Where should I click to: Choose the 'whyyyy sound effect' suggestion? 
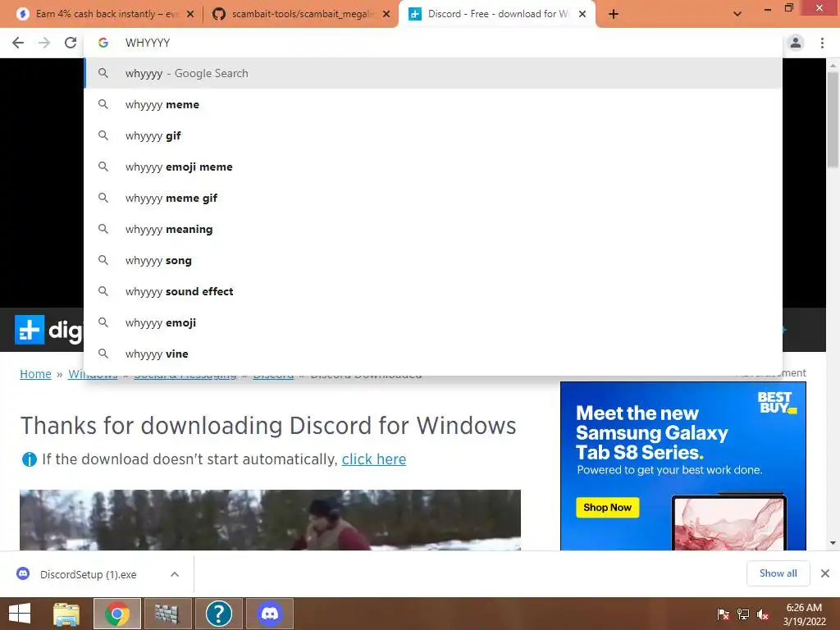(433, 291)
